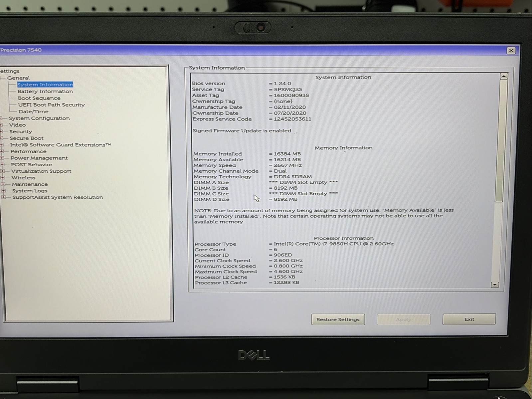Select the POST Behavior category label
Viewport: 532px width, 399px height.
click(32, 164)
